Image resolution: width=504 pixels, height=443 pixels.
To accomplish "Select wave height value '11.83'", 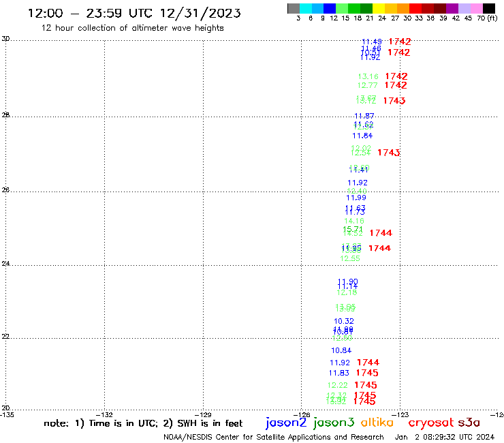I will [338, 373].
